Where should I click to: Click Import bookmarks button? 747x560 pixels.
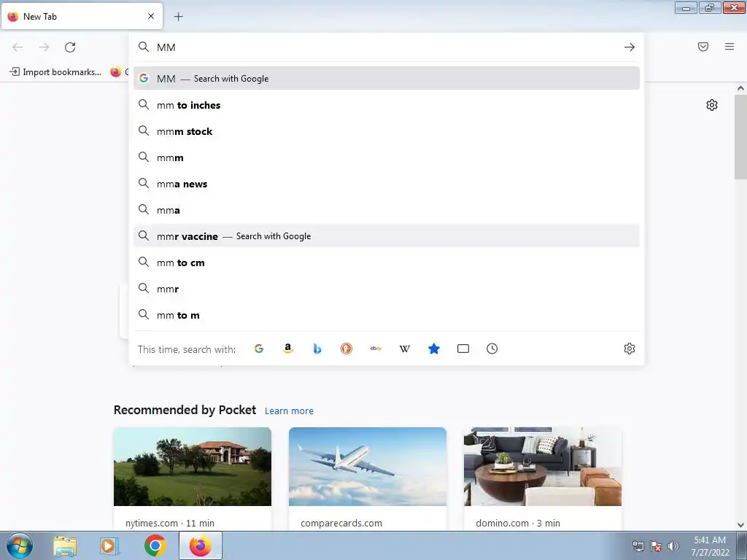(55, 72)
